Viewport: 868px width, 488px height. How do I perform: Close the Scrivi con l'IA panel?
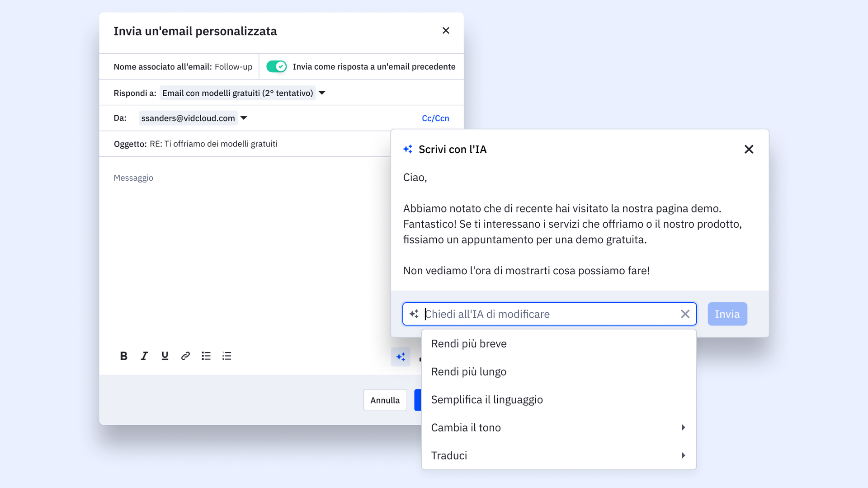[x=749, y=149]
